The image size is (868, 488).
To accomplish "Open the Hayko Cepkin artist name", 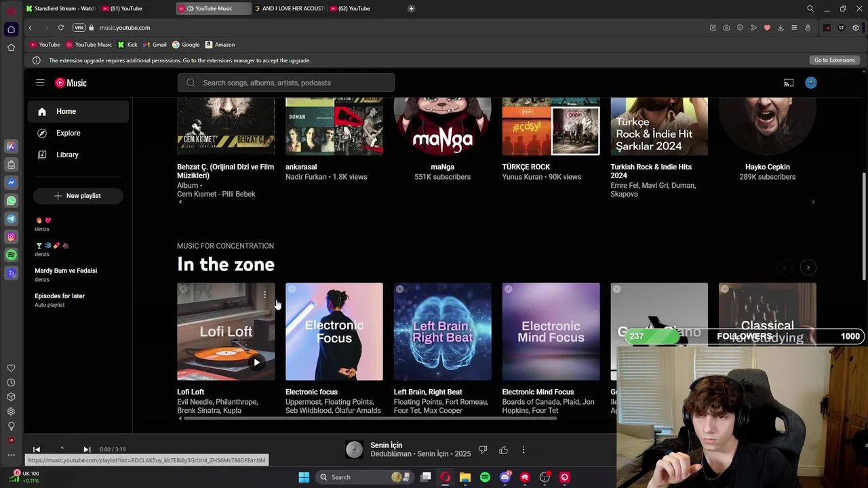I will 767,167.
